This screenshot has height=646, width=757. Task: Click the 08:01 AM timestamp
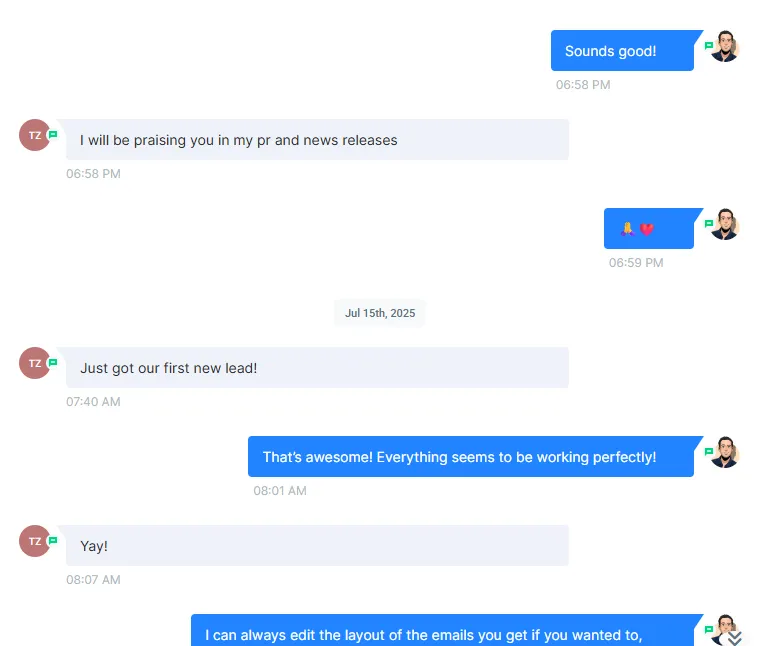click(280, 491)
